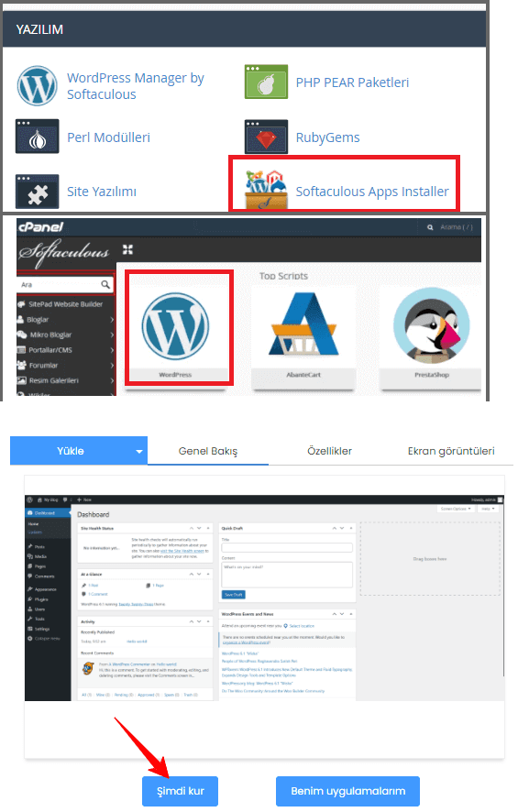Click the Şimdi kur button

(x=181, y=791)
